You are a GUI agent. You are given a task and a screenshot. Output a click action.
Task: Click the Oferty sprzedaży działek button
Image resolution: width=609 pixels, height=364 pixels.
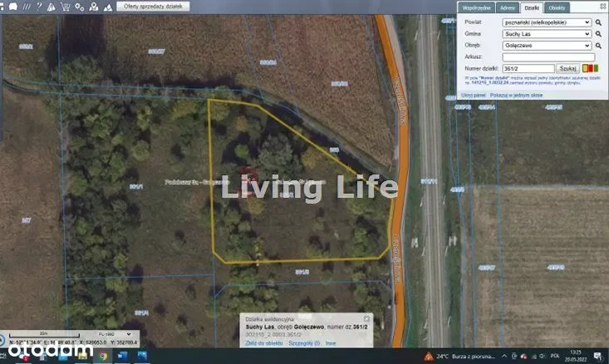[x=153, y=6]
